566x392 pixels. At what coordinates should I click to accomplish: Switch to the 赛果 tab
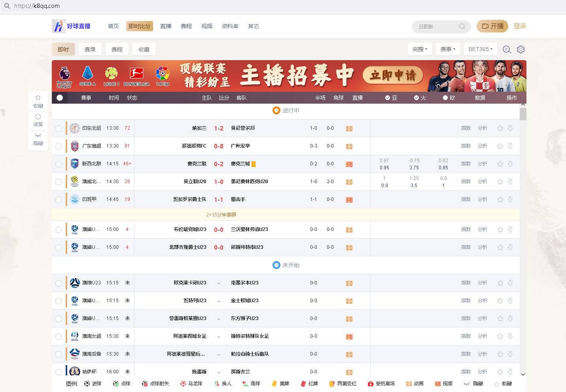[90, 49]
